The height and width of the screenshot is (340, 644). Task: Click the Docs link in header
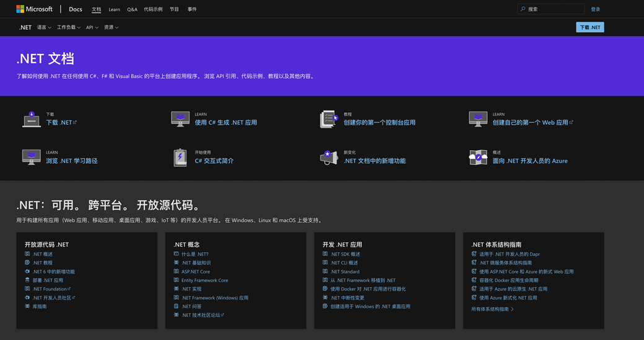[76, 9]
